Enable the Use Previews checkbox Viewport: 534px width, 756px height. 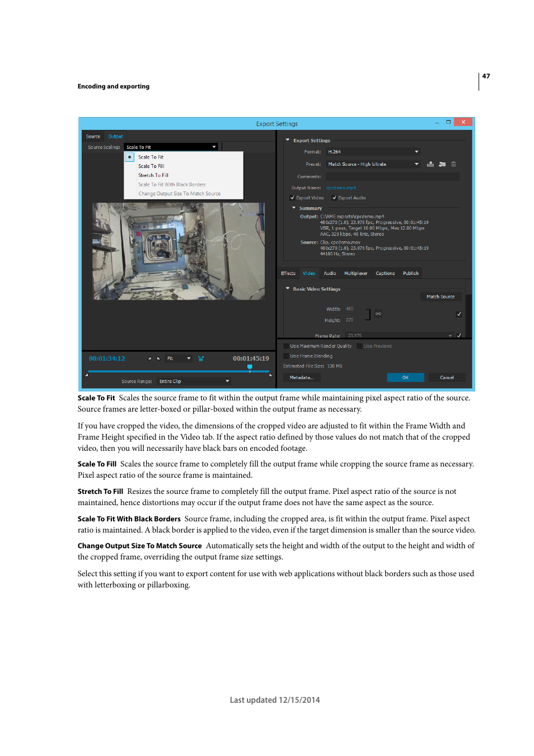[359, 346]
